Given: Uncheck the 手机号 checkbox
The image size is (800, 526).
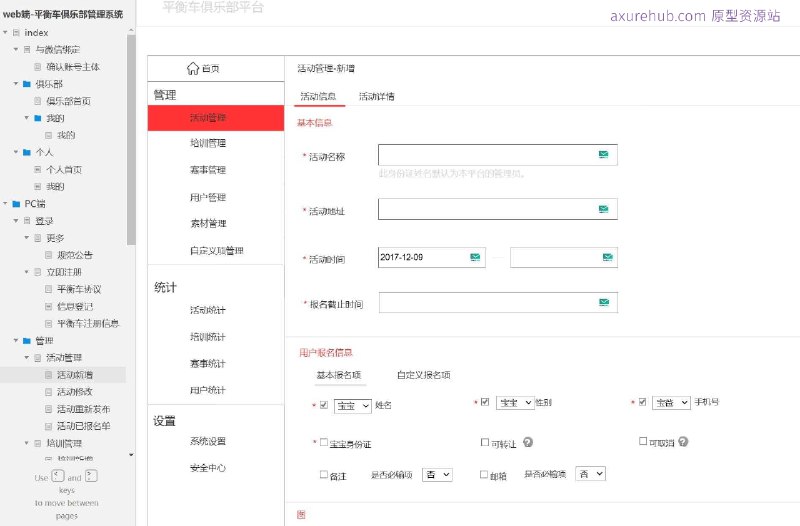Looking at the screenshot, I should [x=643, y=402].
